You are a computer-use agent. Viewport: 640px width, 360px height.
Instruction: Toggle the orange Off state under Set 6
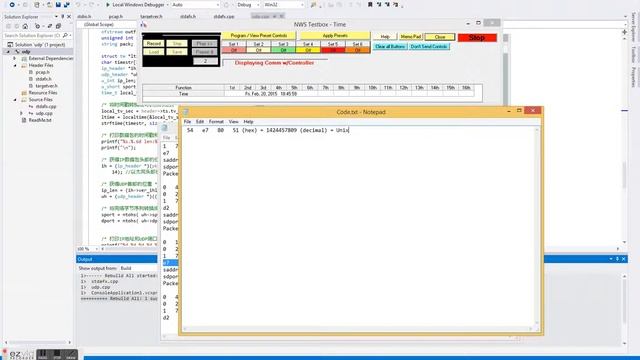tap(358, 50)
